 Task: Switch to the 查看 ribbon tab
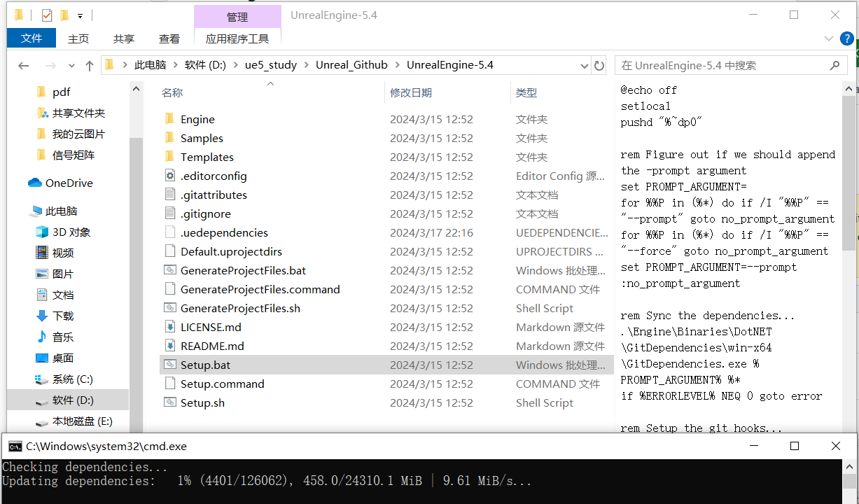pyautogui.click(x=169, y=39)
